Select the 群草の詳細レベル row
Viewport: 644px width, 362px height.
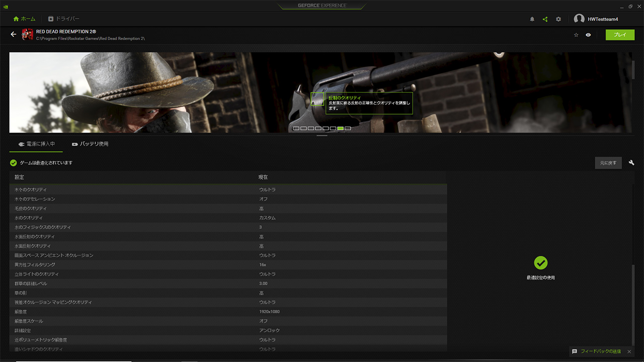pos(228,284)
